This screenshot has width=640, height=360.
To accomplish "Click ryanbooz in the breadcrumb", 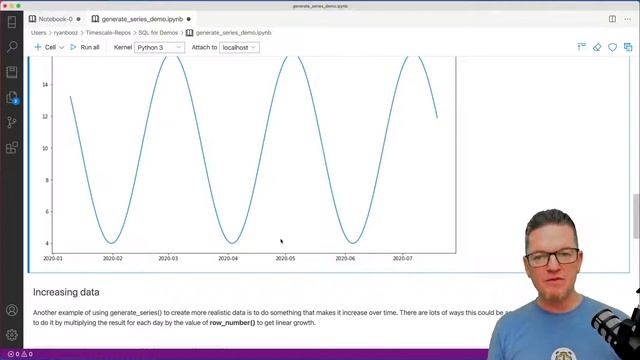I will 66,33.
